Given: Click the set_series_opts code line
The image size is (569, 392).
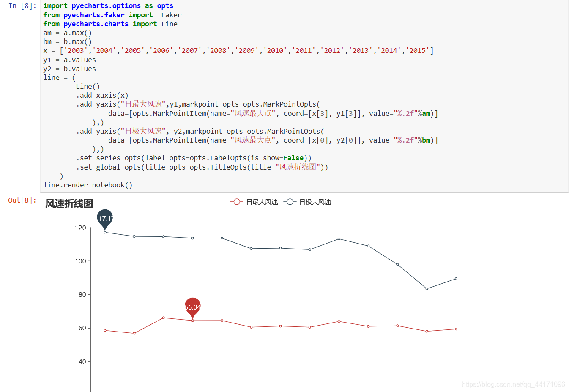Looking at the screenshot, I should point(194,158).
